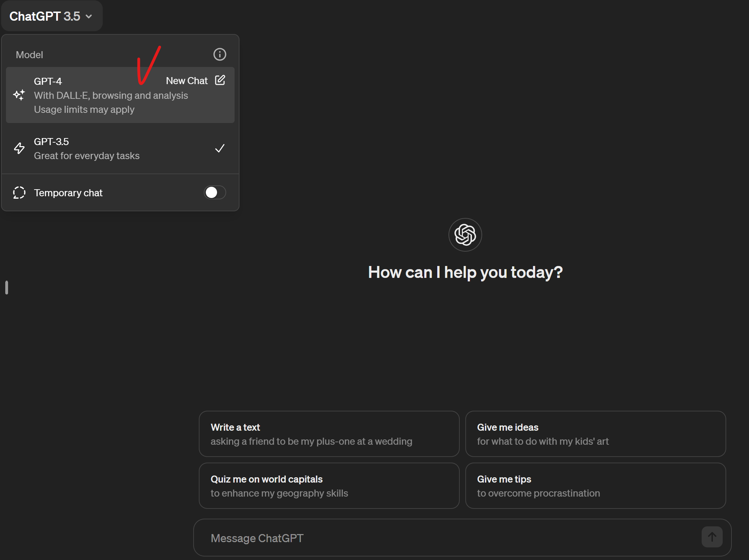Click 'Great for everyday tasks' description
This screenshot has width=749, height=560.
(87, 156)
